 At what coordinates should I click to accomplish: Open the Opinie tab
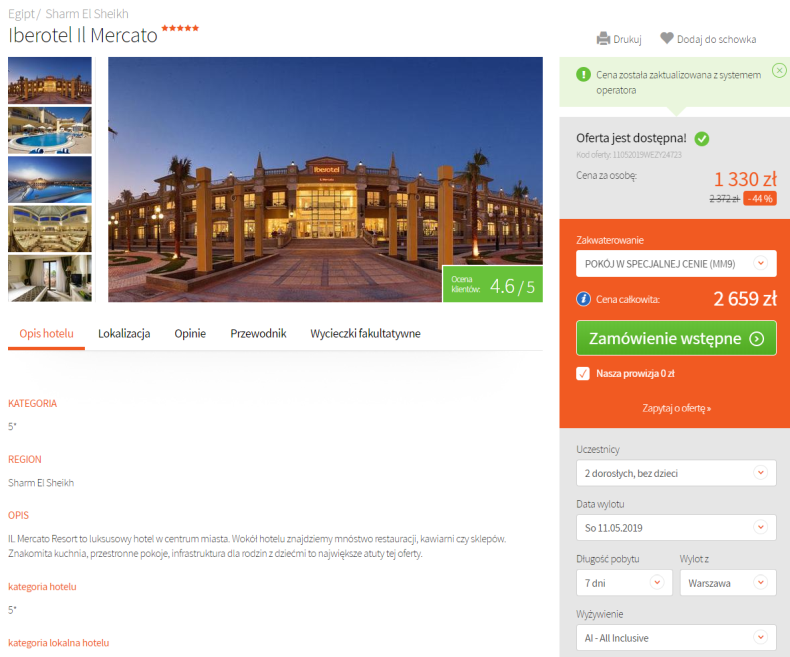pos(190,334)
